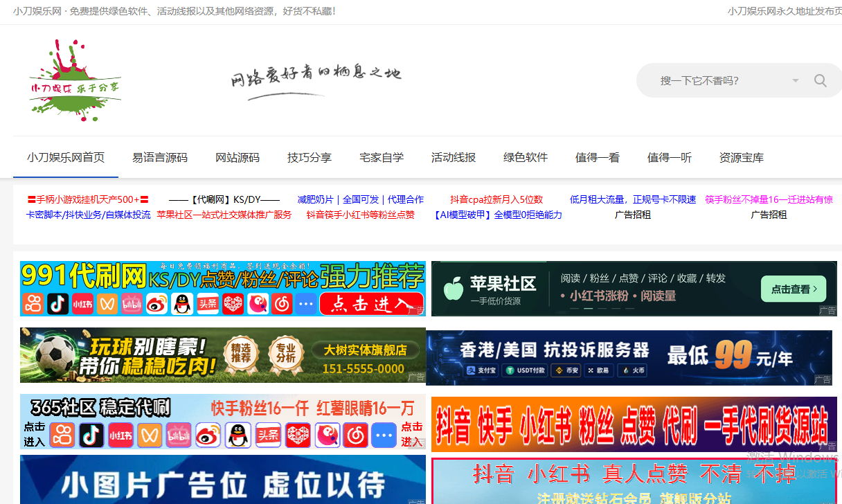Open the 易语言源码 menu item

[160, 157]
